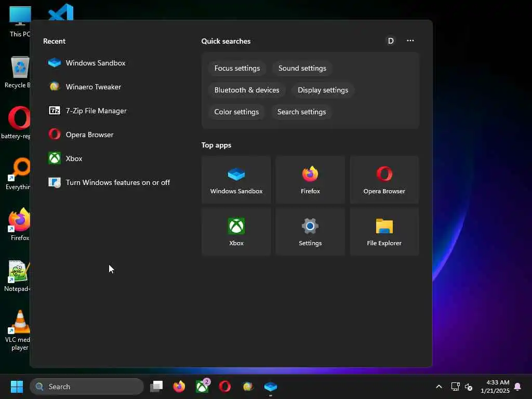Screen dimensions: 532x399
Task: Open the D account profile button
Action: (391, 41)
